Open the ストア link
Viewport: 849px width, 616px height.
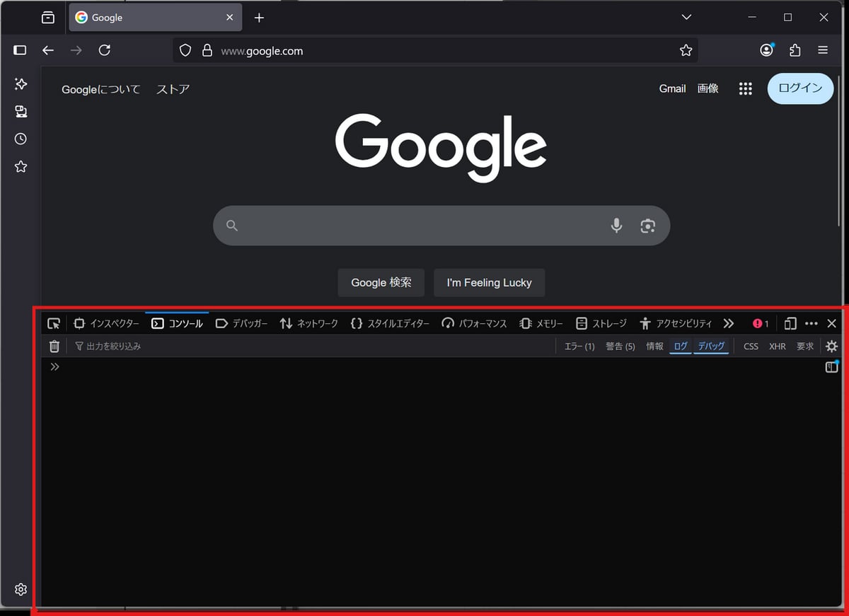tap(173, 89)
